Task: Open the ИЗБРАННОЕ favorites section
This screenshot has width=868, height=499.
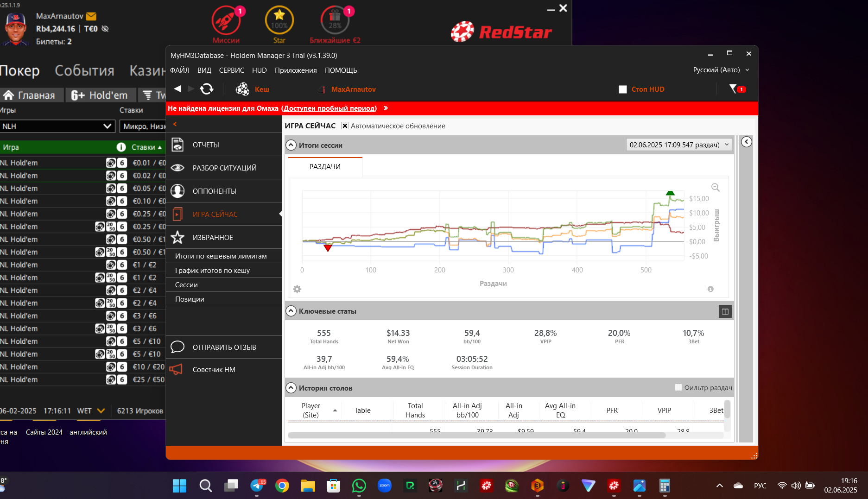Action: point(224,237)
